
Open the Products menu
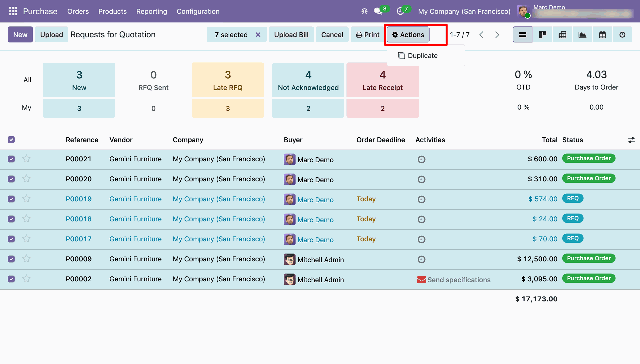[x=112, y=11]
